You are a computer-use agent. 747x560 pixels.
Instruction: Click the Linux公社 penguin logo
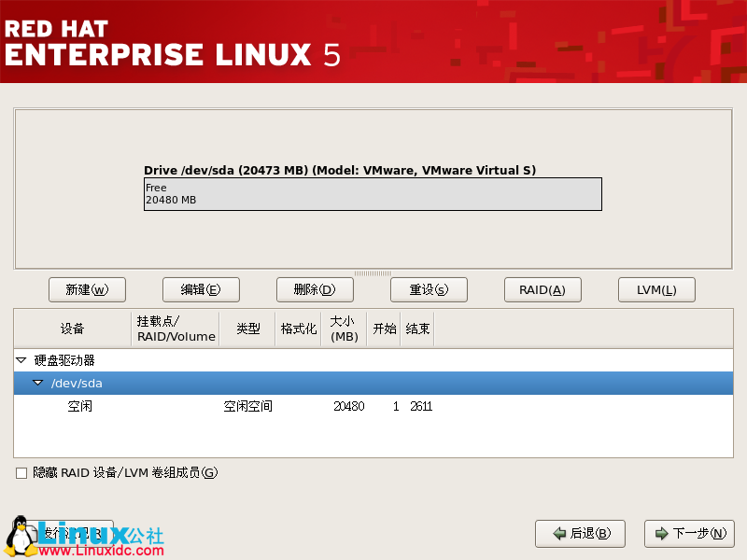(19, 539)
